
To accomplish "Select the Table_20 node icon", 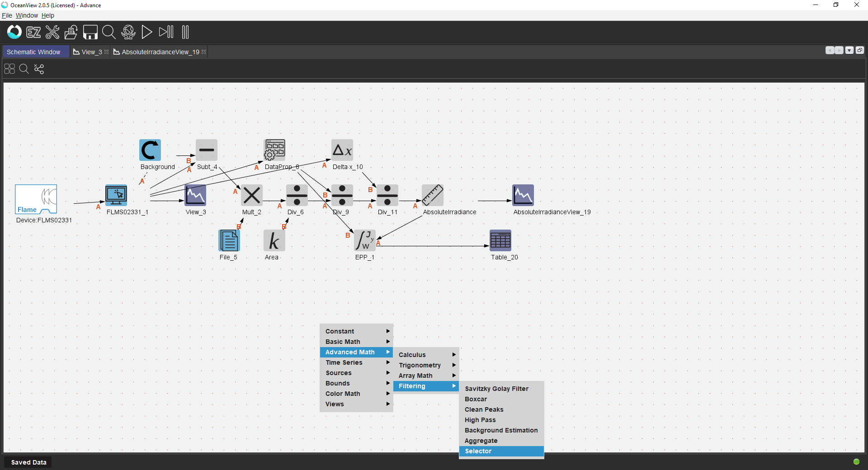I will (500, 240).
